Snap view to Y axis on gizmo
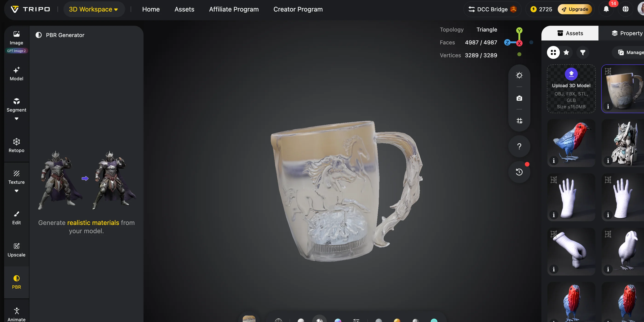The image size is (644, 322). [519, 31]
